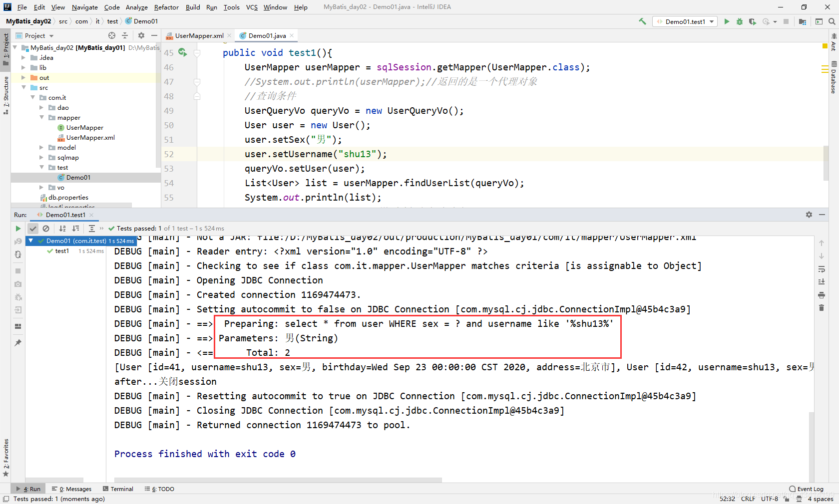The height and width of the screenshot is (504, 839).
Task: Switch to the UserMapper.xml editor tab
Action: point(199,35)
